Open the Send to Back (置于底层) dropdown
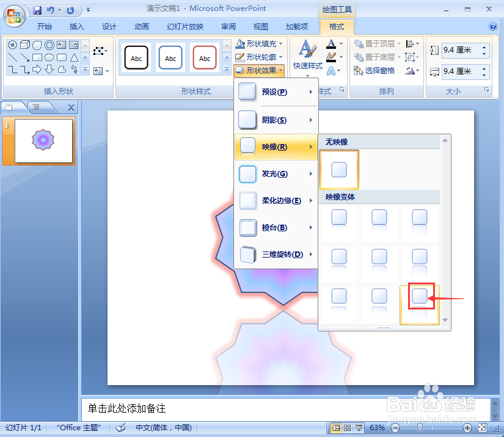504x437 pixels. click(x=400, y=57)
